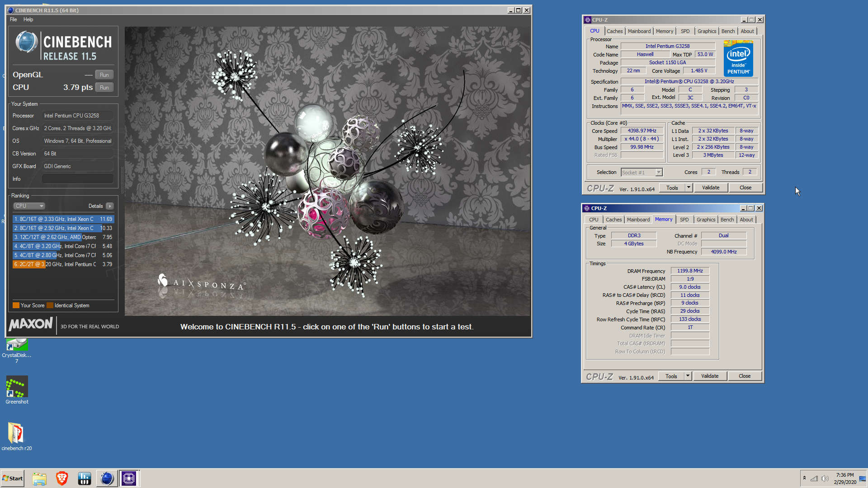Select ranking entry 3, AMD Opteron 7.95

[63, 237]
